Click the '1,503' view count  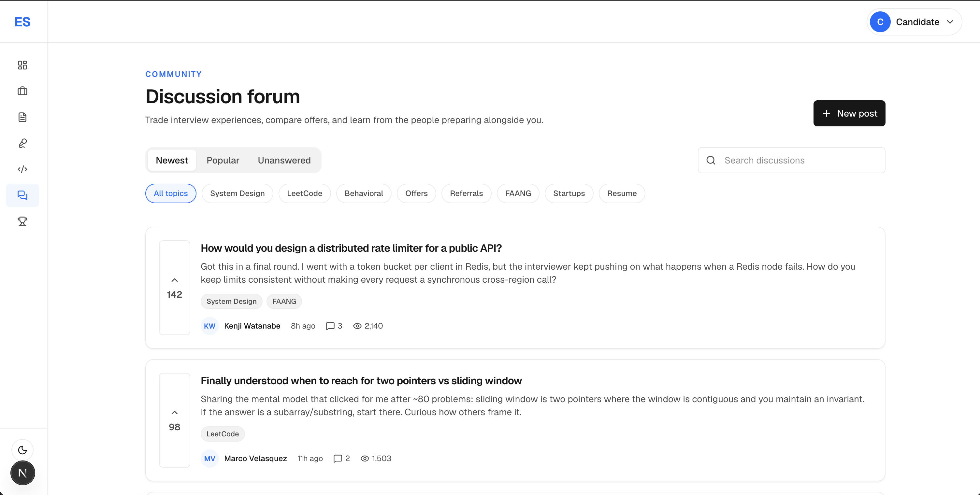click(x=382, y=459)
